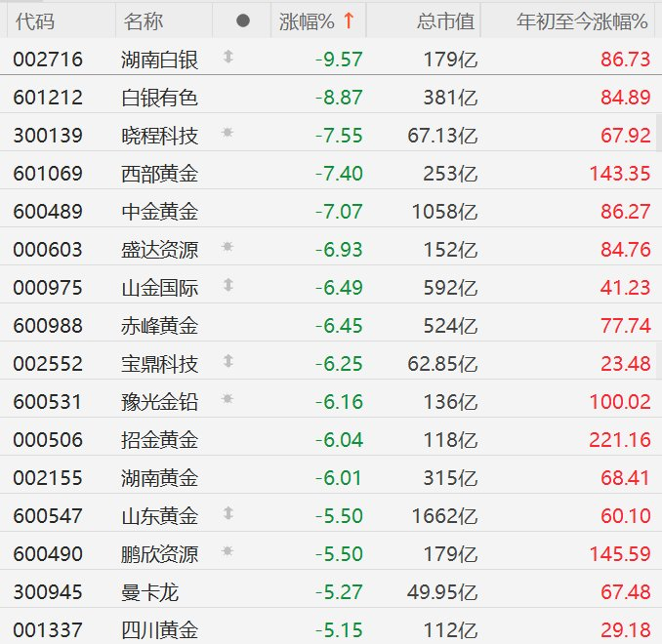Select the 招金黄金 year-to-date value 221.16
The width and height of the screenshot is (662, 644).
(x=619, y=440)
